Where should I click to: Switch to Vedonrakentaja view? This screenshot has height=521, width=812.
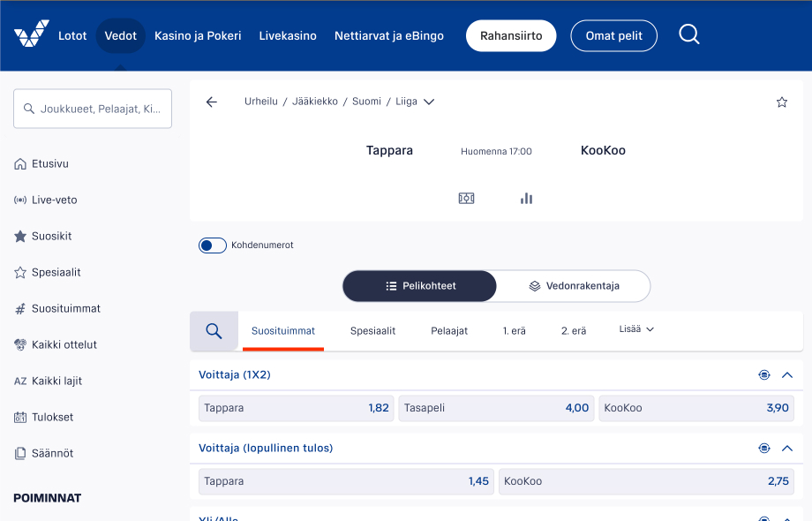[x=574, y=286]
